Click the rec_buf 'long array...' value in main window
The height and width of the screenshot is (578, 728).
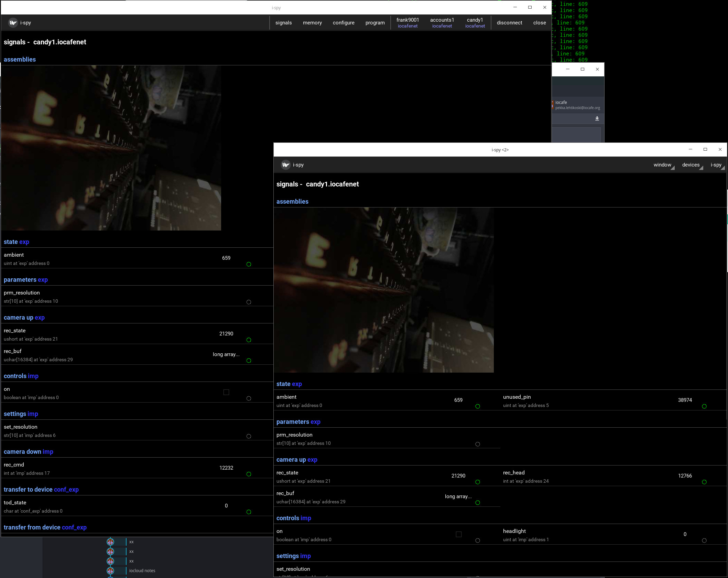(226, 354)
